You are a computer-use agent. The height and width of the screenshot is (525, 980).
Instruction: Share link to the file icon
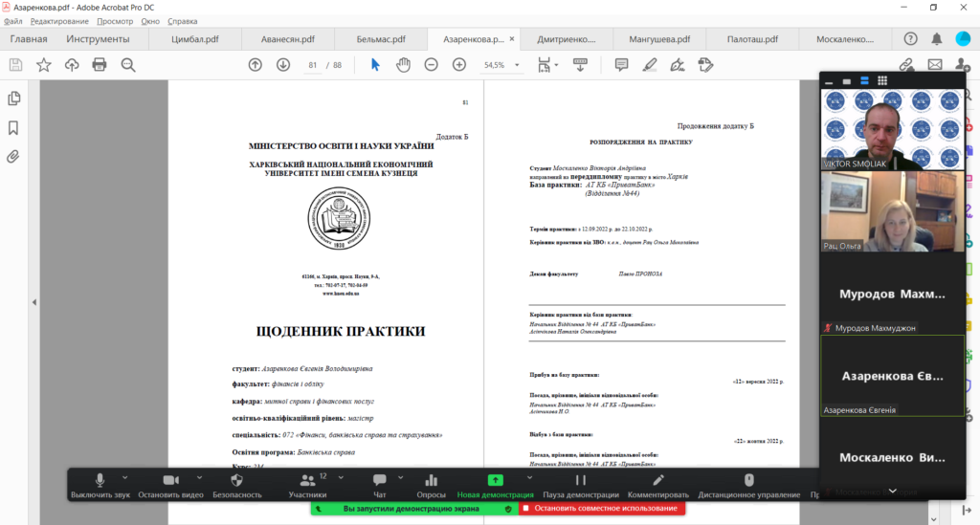906,65
